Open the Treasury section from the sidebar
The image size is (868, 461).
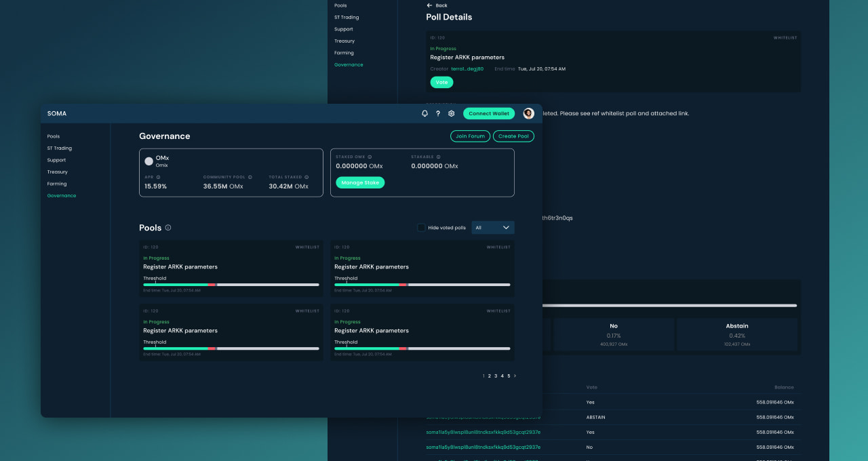57,172
